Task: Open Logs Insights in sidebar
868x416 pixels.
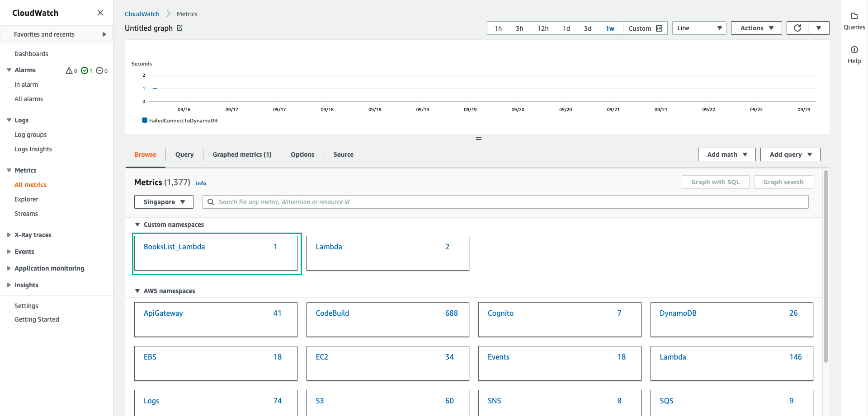Action: (33, 149)
